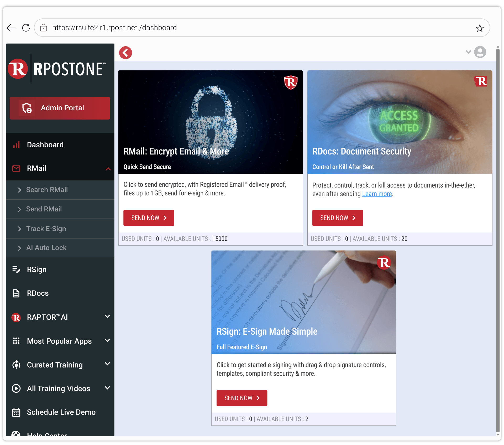Expand the RAPTOR AI menu chevron
This screenshot has width=504, height=445.
pyautogui.click(x=107, y=316)
